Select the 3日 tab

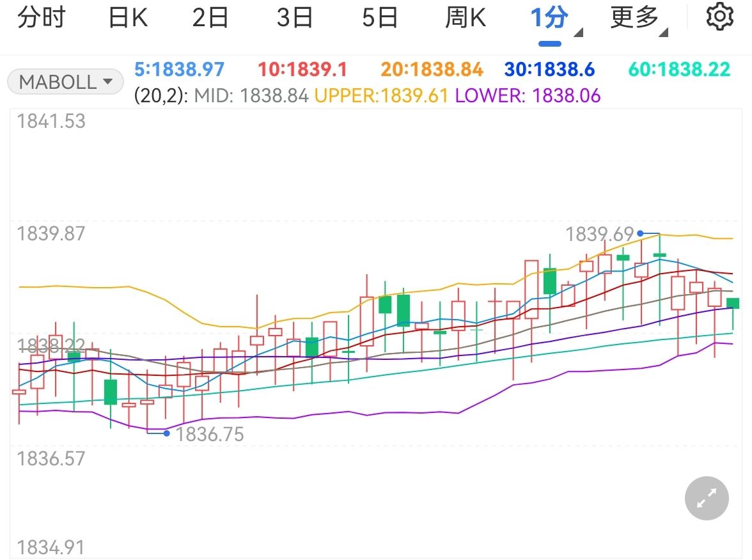coord(294,18)
